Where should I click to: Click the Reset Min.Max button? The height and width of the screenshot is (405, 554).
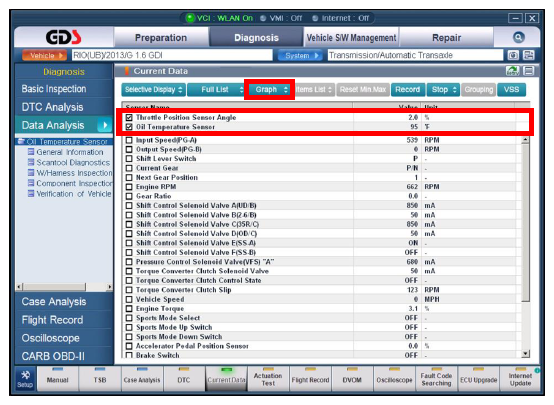(x=363, y=89)
